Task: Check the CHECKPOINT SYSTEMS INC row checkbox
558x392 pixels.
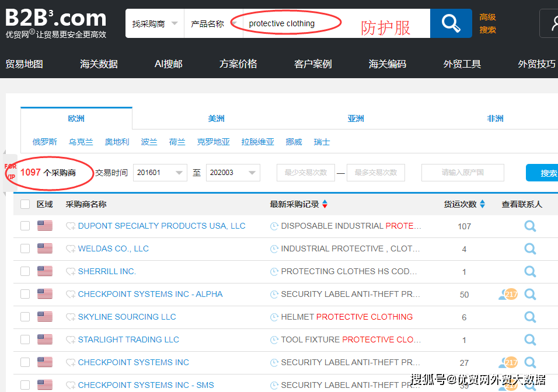Action: 25,362
